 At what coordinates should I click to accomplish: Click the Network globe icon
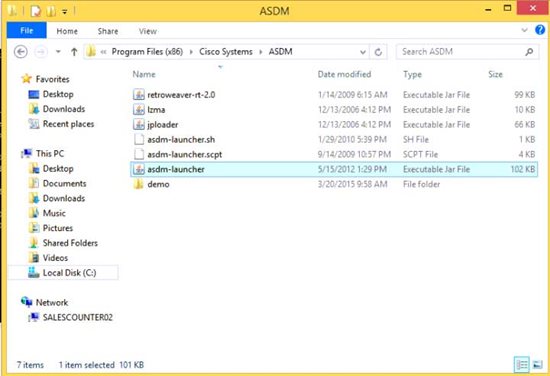coord(27,302)
